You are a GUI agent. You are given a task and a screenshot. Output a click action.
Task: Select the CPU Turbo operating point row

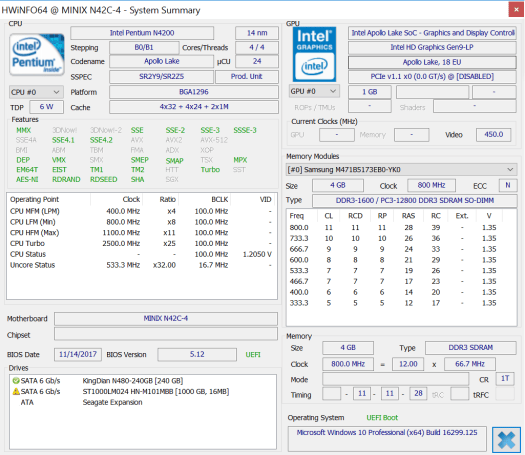click(142, 243)
